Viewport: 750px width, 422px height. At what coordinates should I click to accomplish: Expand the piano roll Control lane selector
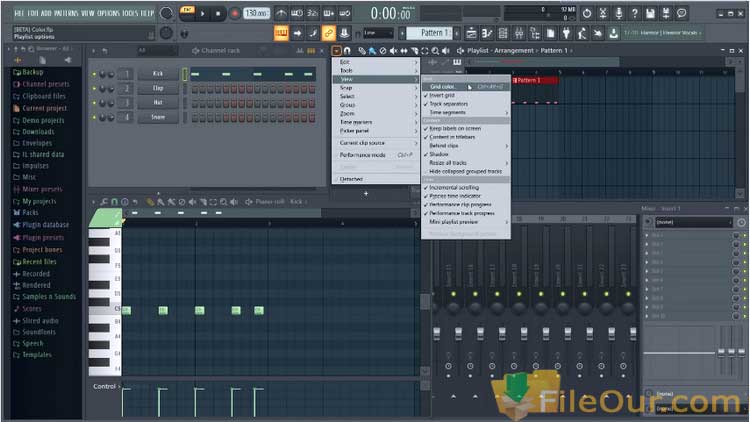coord(107,387)
